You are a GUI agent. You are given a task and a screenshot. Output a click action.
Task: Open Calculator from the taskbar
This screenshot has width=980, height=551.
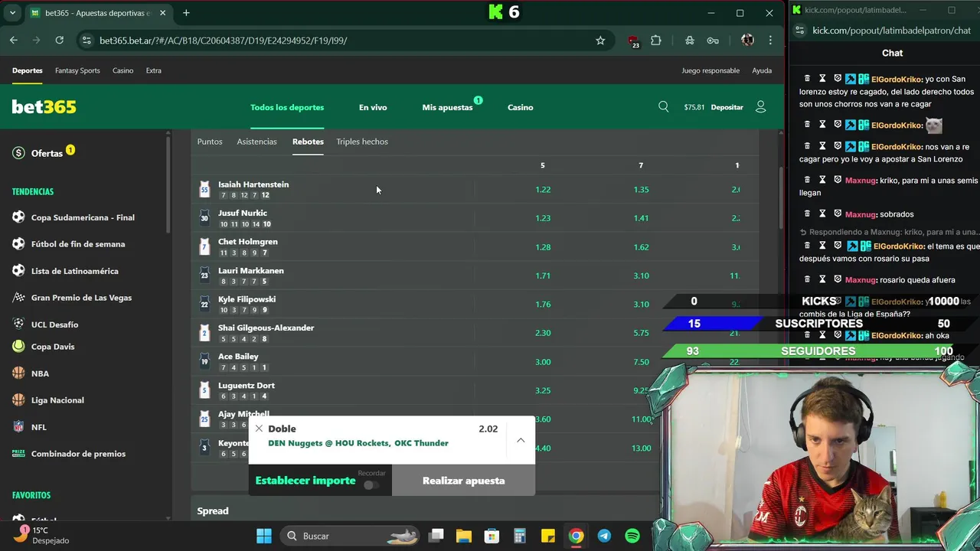point(520,536)
